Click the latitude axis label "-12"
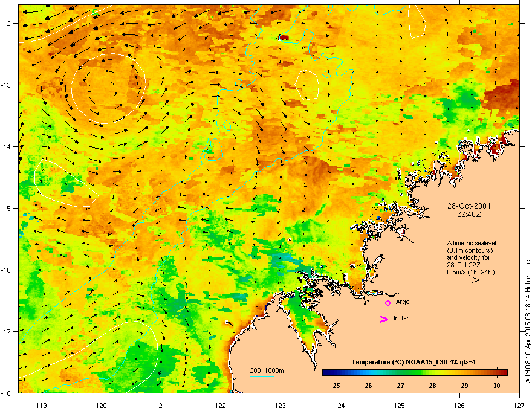 [x=6, y=24]
